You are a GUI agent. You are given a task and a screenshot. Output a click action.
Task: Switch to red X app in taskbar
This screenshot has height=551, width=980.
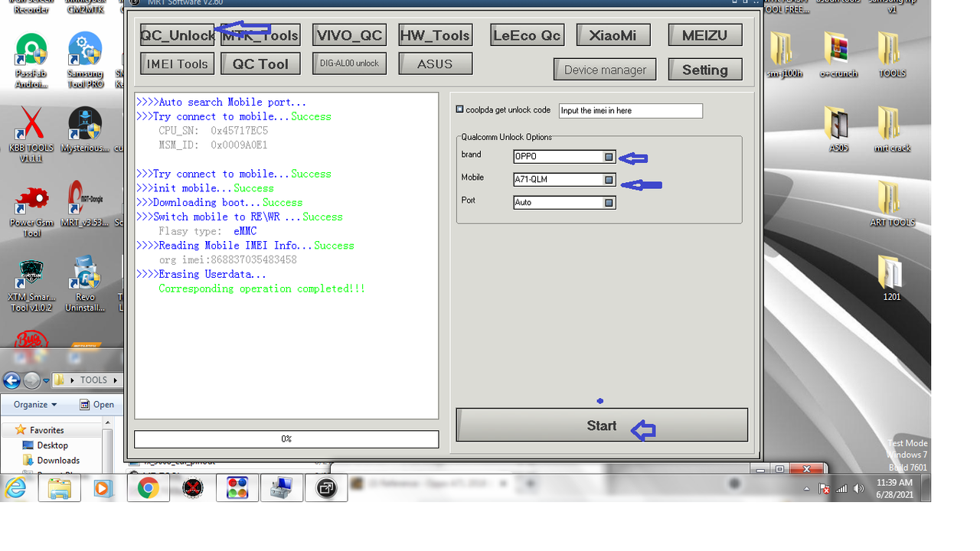click(192, 487)
